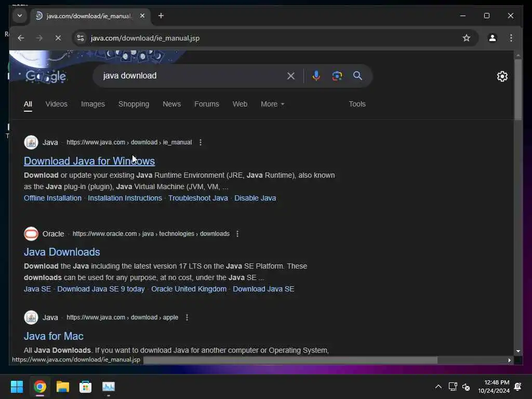532x399 pixels.
Task: Close the java.com/download tab
Action: tap(142, 16)
